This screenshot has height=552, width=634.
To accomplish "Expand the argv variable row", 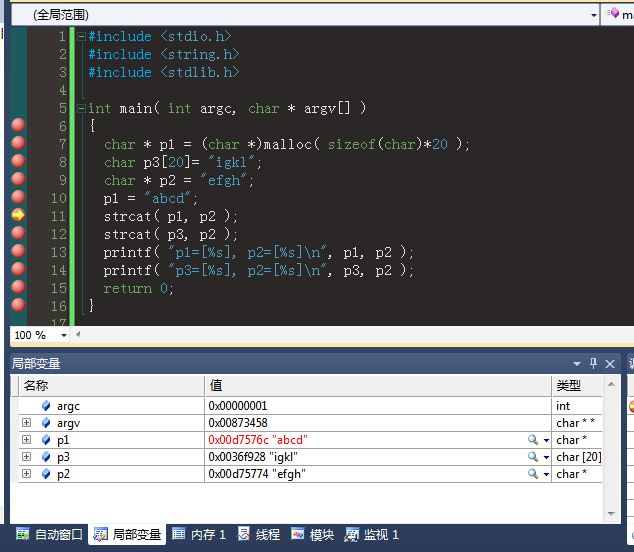I will 27,423.
